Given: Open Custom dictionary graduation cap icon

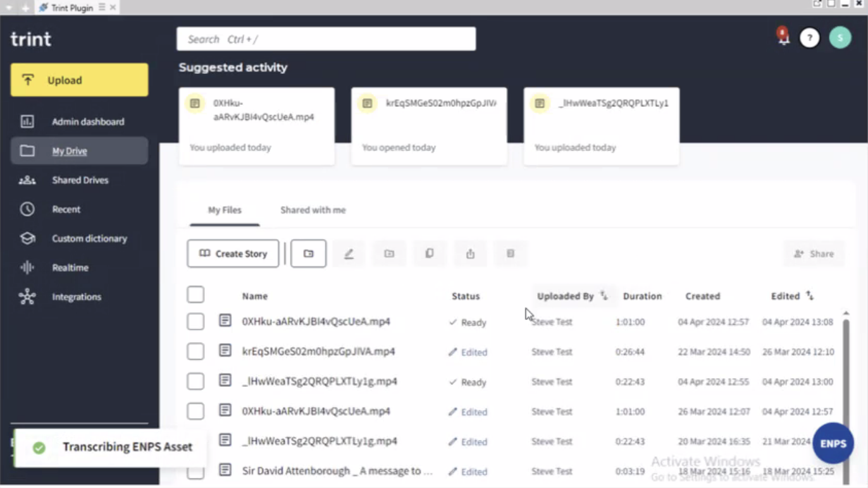Looking at the screenshot, I should pos(27,238).
